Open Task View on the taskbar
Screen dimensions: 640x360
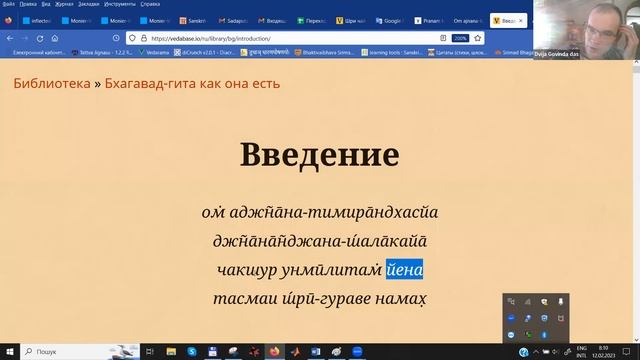pyautogui.click(x=150, y=351)
